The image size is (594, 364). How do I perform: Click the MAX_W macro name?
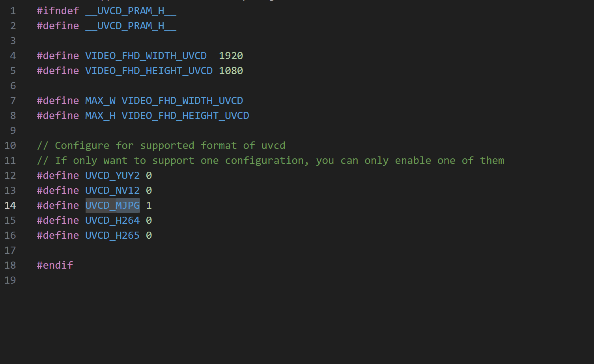click(x=100, y=100)
